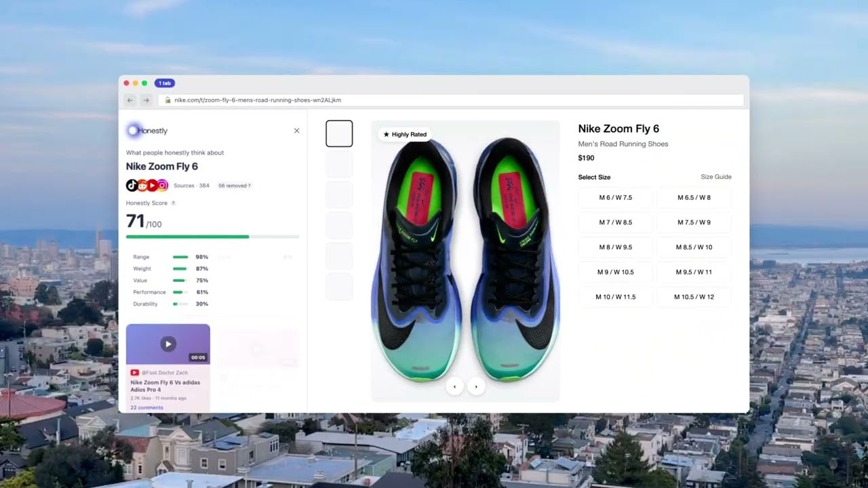Show next product image arrow
Image resolution: width=868 pixels, height=488 pixels.
tap(476, 386)
